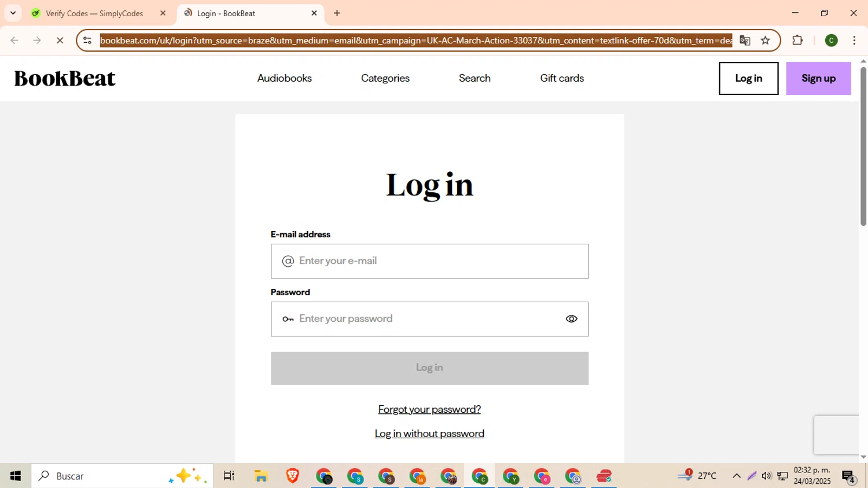
Task: Show hidden system tray icons
Action: pyautogui.click(x=736, y=476)
